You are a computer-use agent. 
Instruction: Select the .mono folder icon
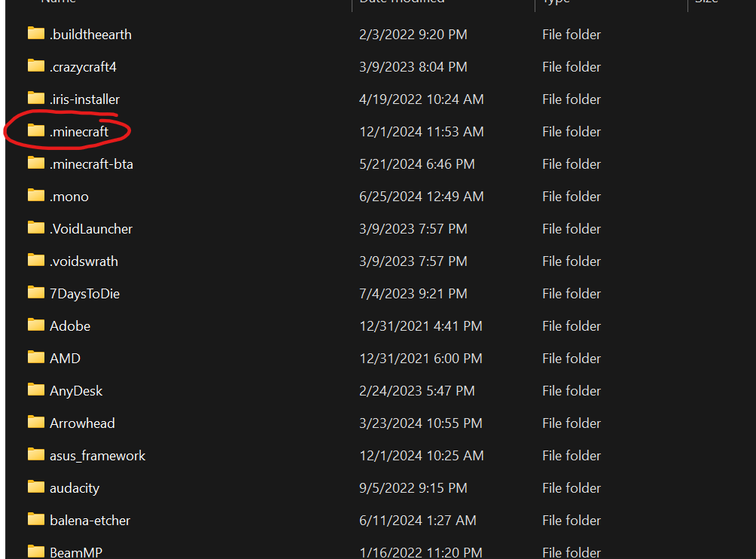point(36,195)
